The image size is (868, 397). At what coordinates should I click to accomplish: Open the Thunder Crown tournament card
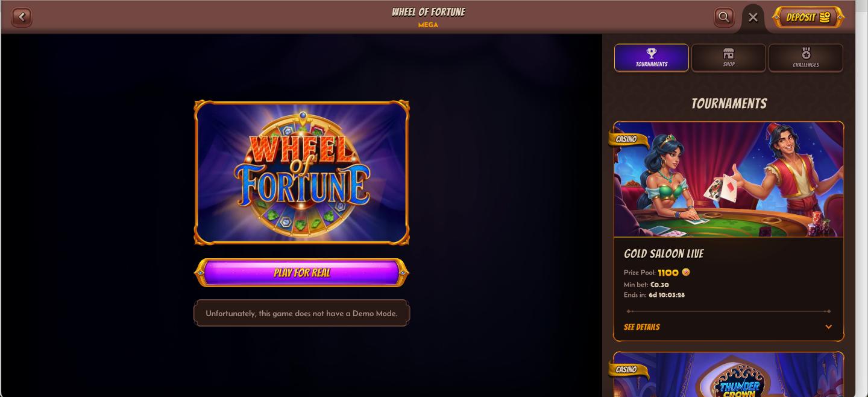point(729,375)
